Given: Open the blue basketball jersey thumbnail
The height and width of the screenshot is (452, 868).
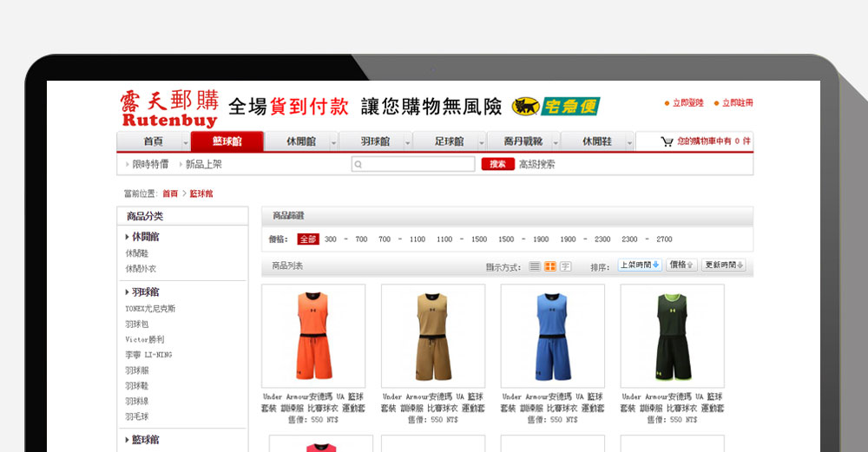Looking at the screenshot, I should [552, 336].
